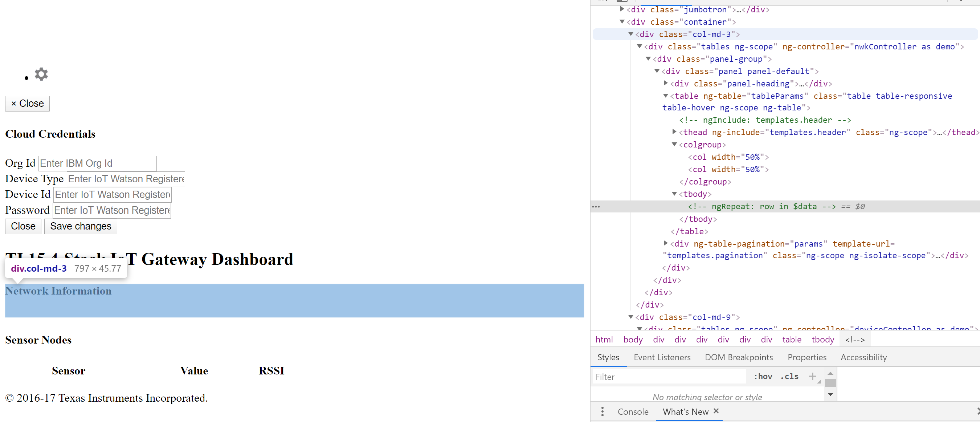Image resolution: width=980 pixels, height=422 pixels.
Task: Expand the thead templates.header node
Action: (x=674, y=132)
